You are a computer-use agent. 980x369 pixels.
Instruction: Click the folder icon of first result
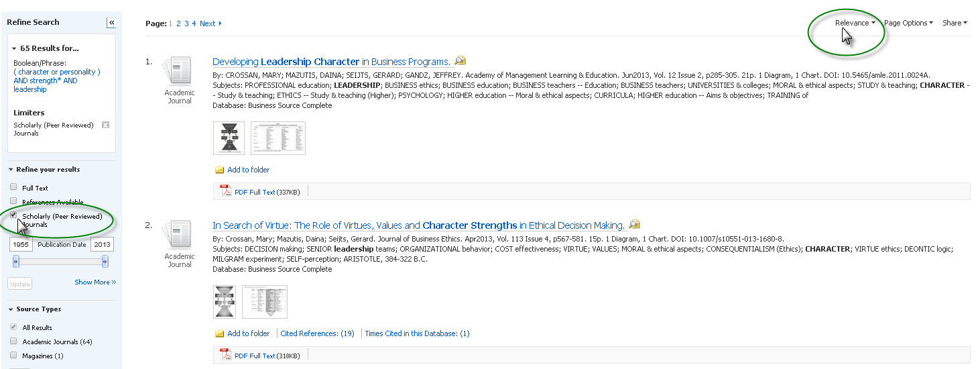219,170
